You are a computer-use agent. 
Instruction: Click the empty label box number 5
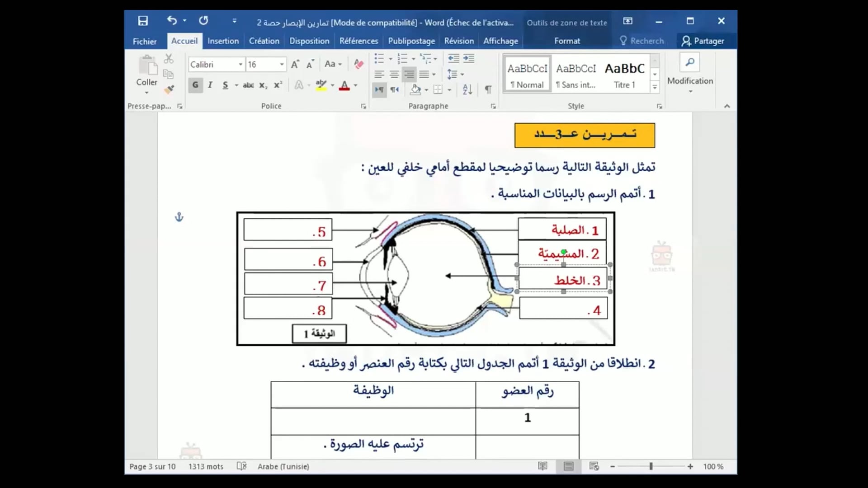click(x=288, y=230)
